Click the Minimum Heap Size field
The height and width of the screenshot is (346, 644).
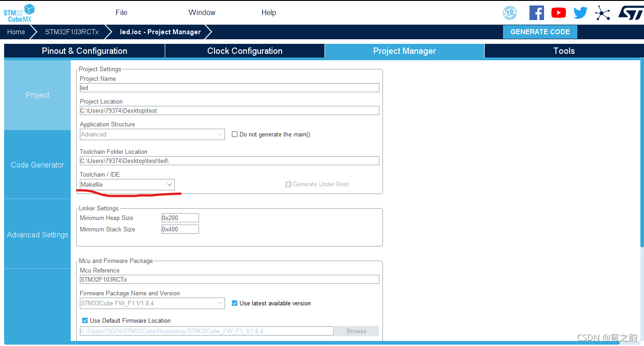pyautogui.click(x=180, y=218)
